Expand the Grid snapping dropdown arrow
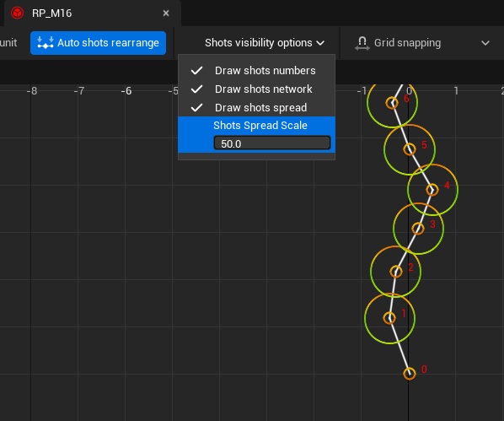The width and height of the screenshot is (504, 421). click(485, 43)
